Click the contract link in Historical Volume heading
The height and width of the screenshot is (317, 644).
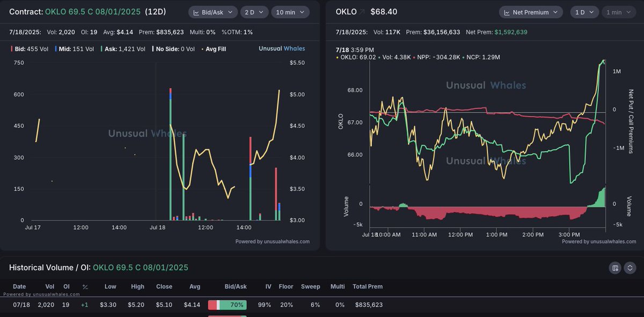click(x=141, y=268)
